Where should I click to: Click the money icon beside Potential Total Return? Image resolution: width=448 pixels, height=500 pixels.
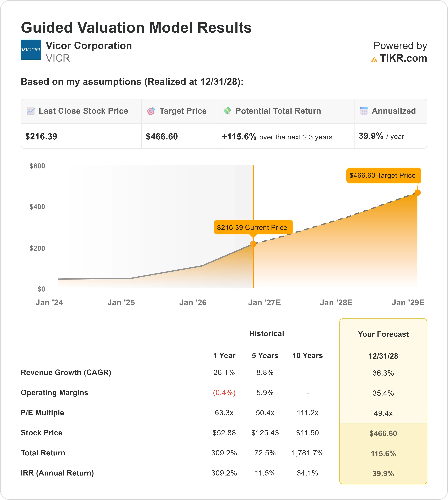click(227, 111)
